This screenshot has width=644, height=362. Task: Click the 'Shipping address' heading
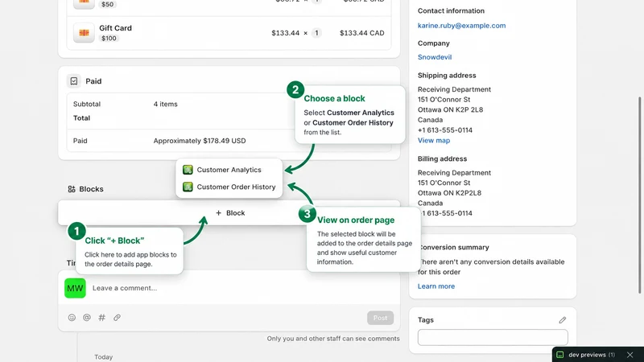point(447,75)
